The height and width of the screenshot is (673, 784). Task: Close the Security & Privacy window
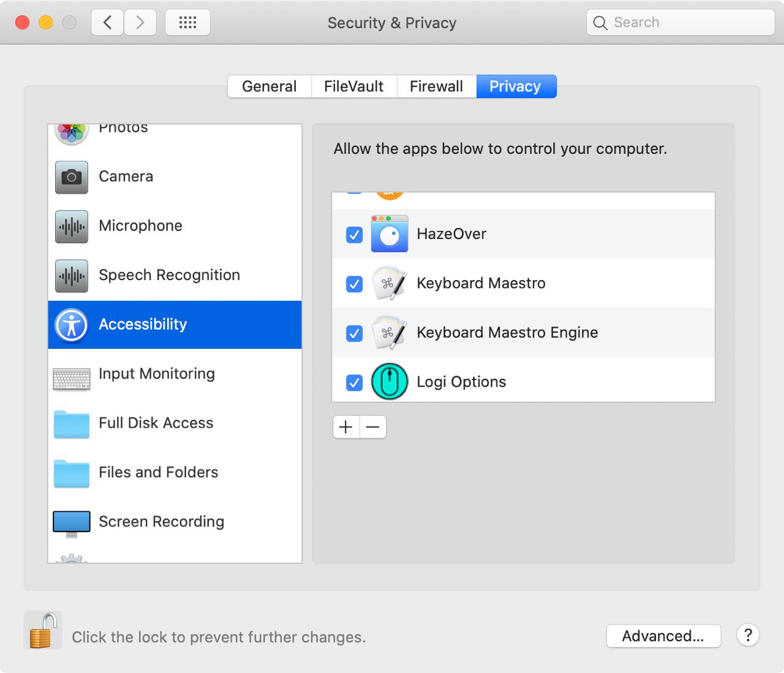click(x=23, y=23)
